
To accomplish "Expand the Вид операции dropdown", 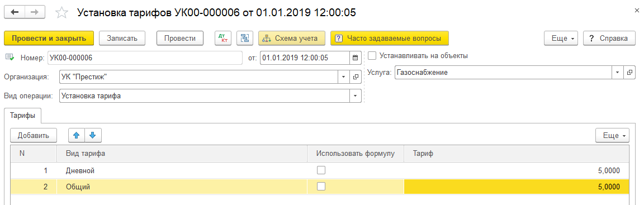I will [x=356, y=96].
